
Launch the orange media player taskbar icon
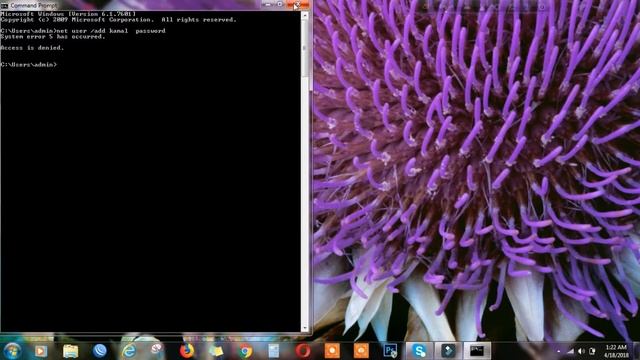click(x=40, y=351)
